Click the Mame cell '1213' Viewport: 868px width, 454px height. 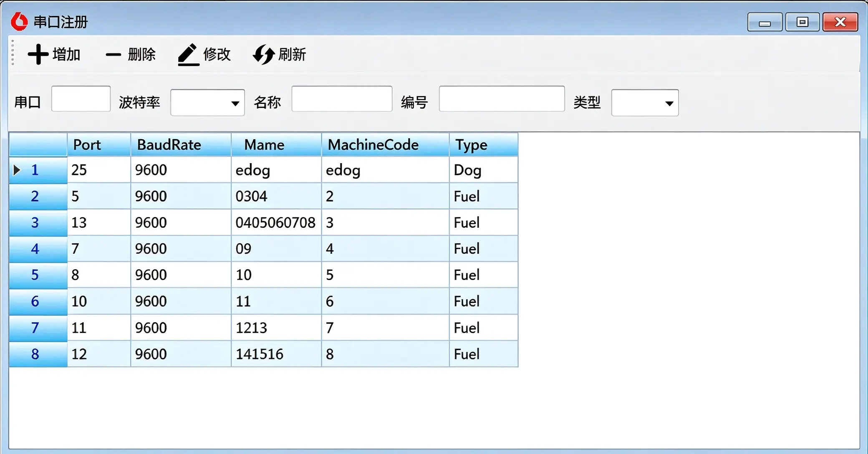[x=276, y=328]
